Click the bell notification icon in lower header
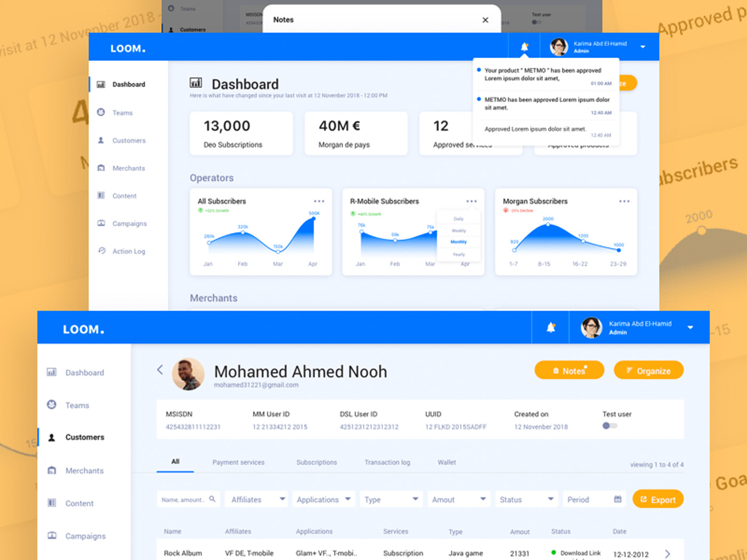The image size is (747, 560). click(x=551, y=327)
